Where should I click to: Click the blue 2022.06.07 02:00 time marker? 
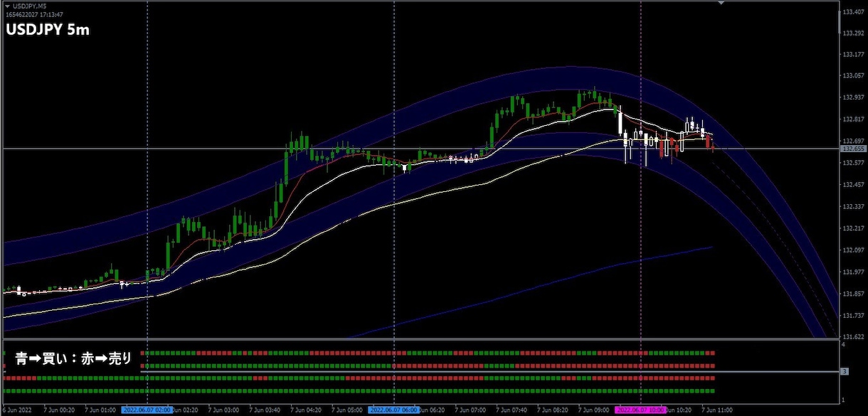coord(147,410)
